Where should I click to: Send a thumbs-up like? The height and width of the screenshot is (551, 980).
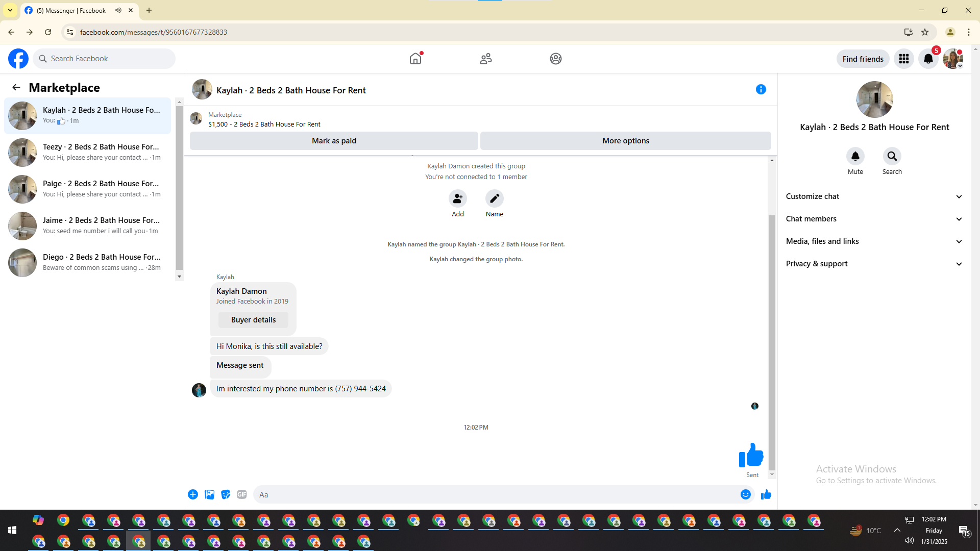(766, 494)
